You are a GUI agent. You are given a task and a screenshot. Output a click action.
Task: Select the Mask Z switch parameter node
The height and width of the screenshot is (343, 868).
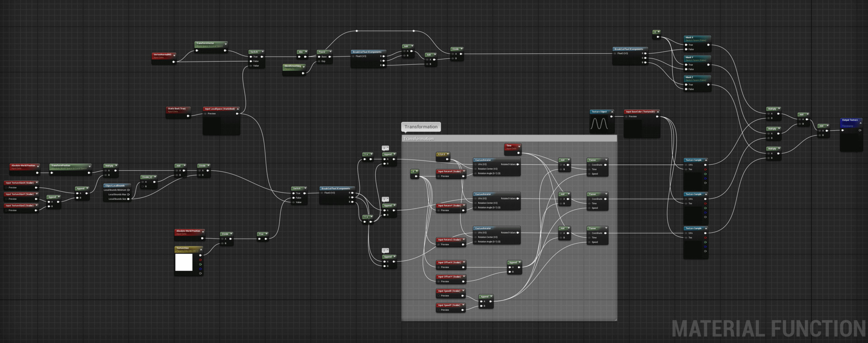[x=696, y=78]
